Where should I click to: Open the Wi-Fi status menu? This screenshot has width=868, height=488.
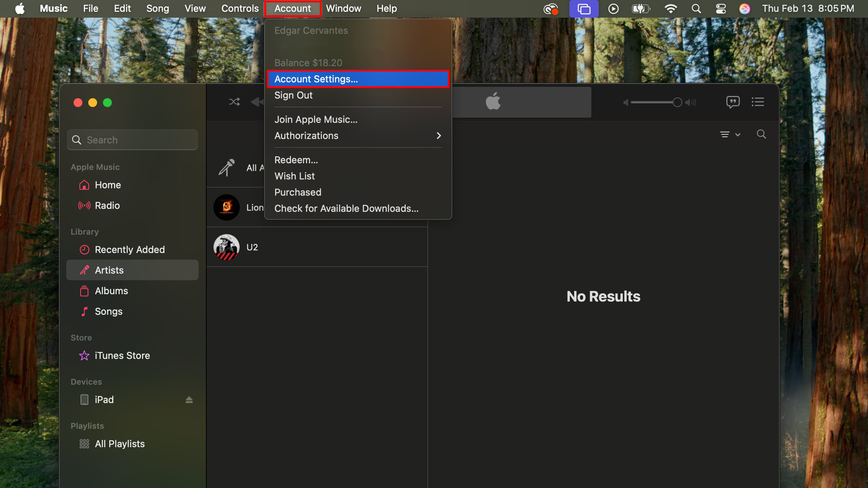670,8
